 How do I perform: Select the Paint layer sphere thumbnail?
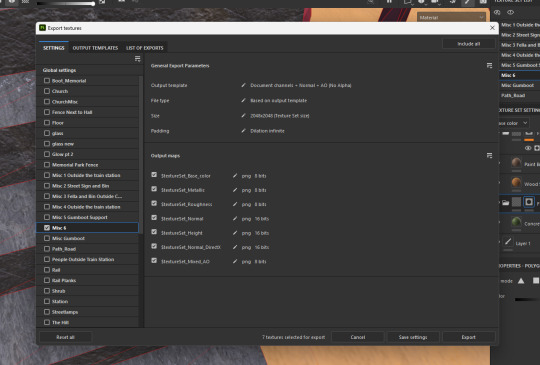(516, 163)
